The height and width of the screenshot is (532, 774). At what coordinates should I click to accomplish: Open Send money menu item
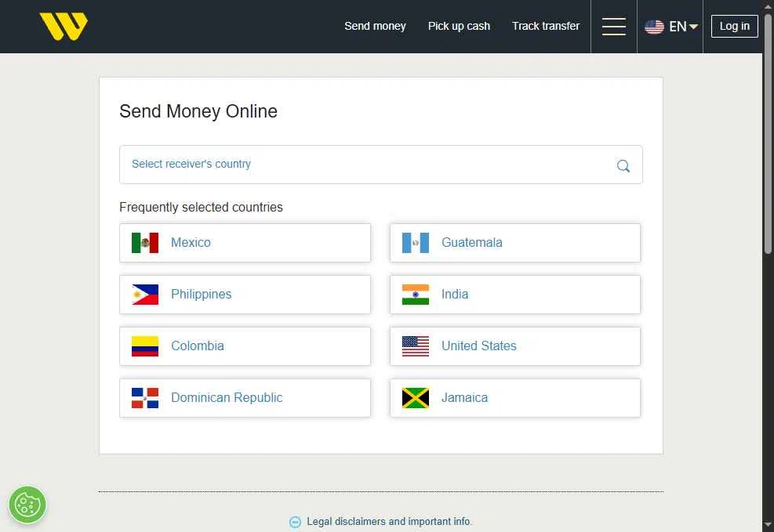[x=375, y=26]
